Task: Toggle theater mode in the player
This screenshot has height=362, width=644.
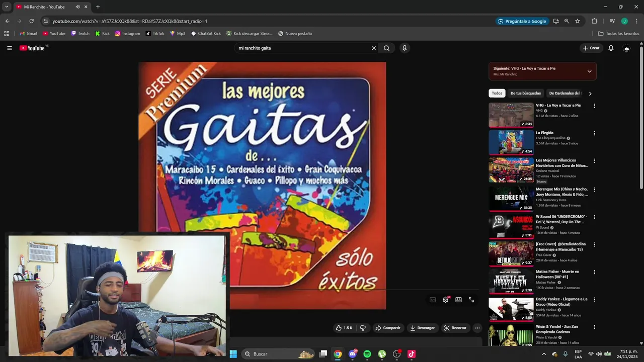Action: click(x=458, y=300)
